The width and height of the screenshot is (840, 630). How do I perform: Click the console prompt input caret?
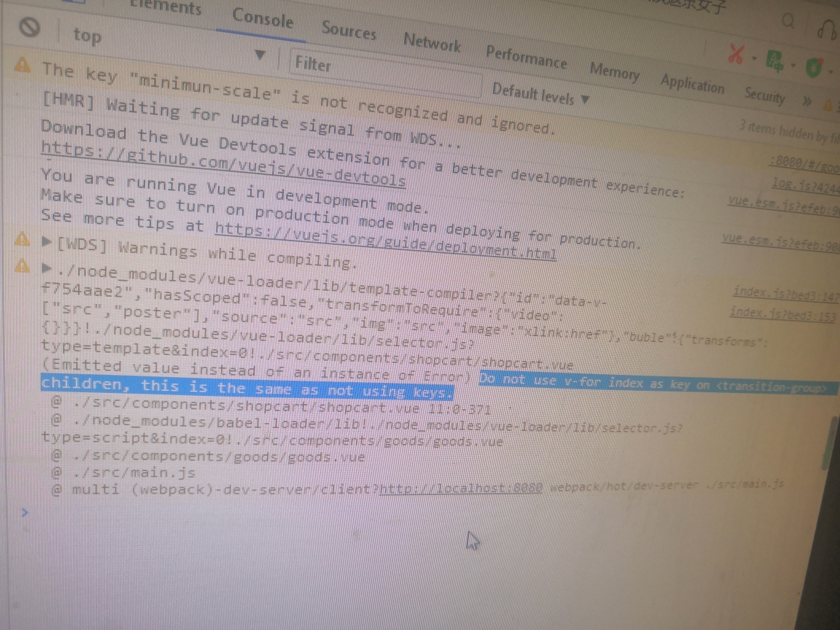tap(25, 513)
